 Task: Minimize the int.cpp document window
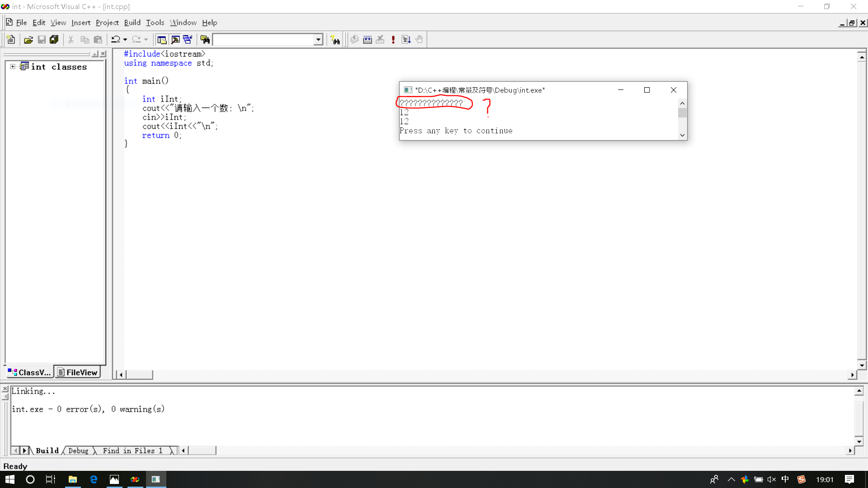pos(843,23)
